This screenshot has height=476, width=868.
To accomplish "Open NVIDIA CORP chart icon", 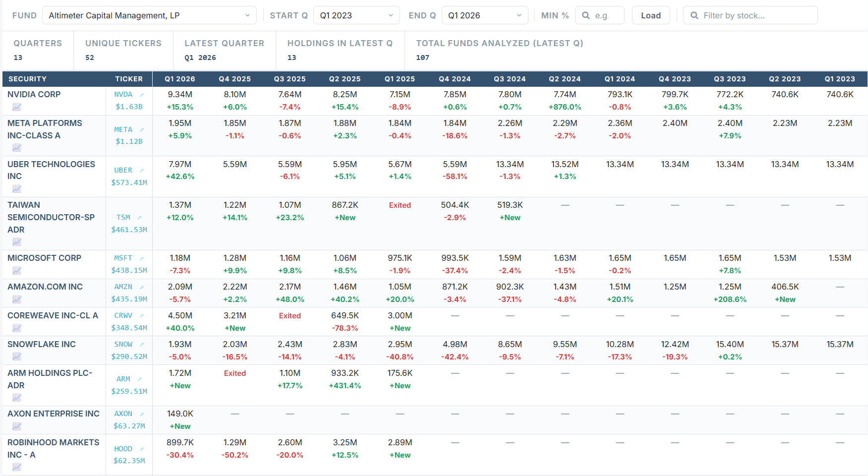I will [17, 107].
